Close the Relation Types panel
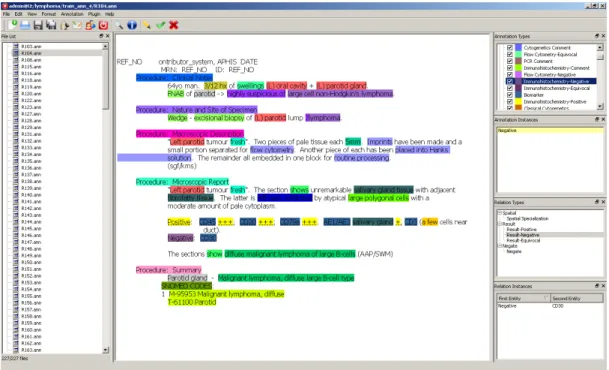Viewport: 609px width, 370px height. click(x=603, y=202)
